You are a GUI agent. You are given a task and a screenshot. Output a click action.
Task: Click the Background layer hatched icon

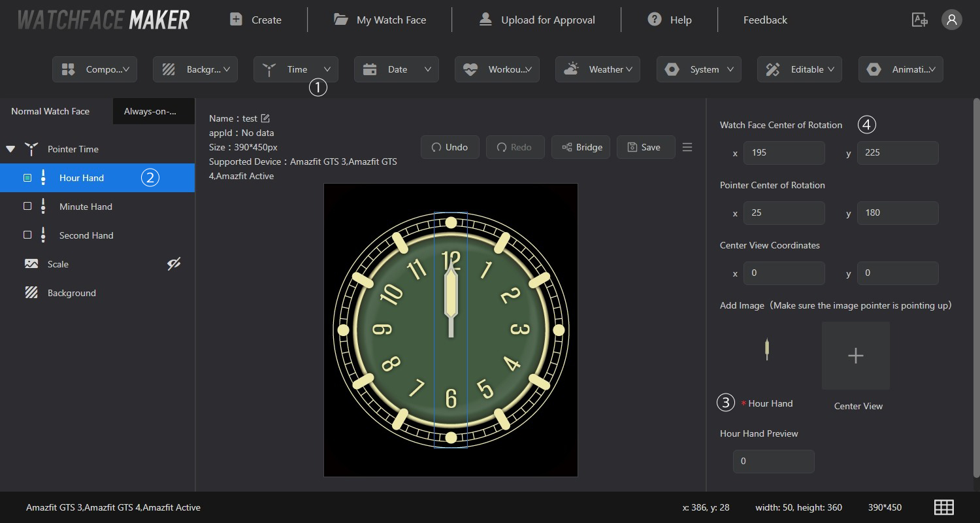[31, 293]
